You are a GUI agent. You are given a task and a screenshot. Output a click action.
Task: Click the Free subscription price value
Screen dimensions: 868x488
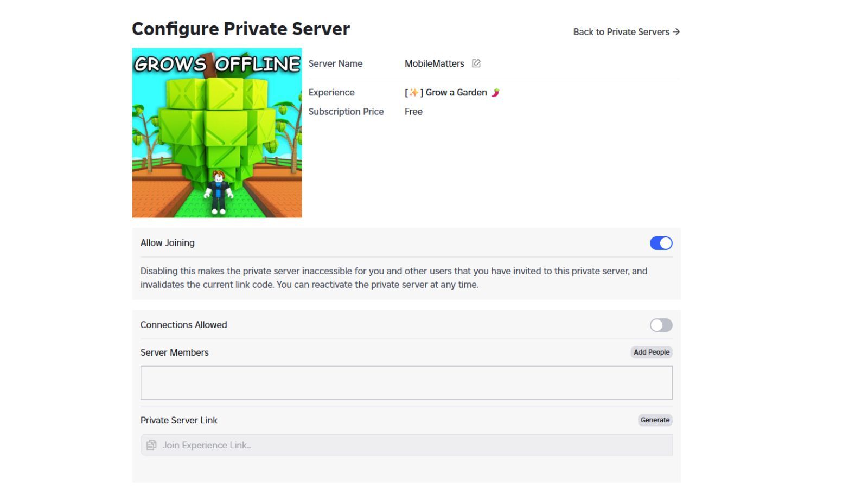413,112
